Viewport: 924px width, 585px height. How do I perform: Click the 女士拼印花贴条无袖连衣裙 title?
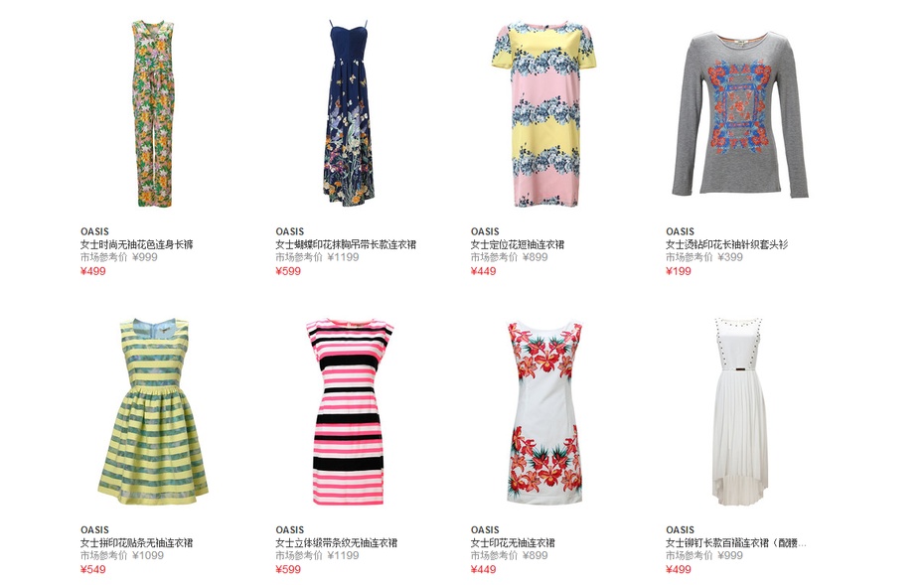coord(137,542)
